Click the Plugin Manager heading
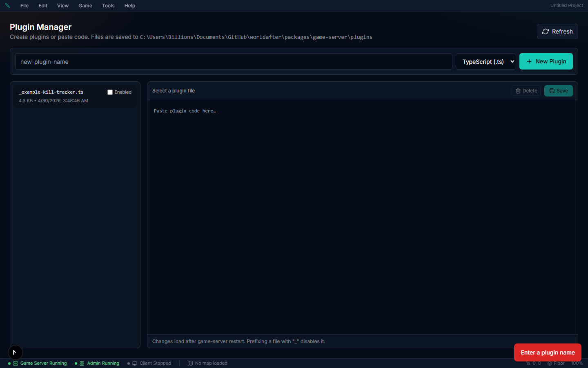588x368 pixels. 41,27
